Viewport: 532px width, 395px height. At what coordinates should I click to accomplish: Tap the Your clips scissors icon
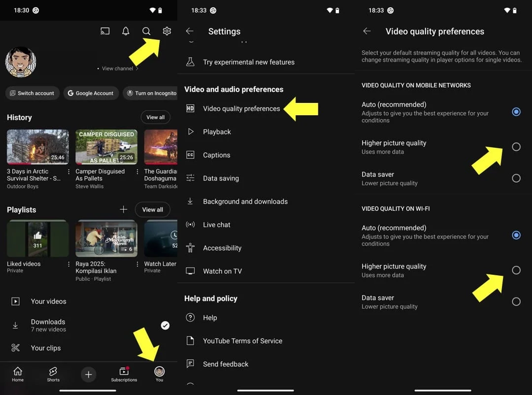16,348
